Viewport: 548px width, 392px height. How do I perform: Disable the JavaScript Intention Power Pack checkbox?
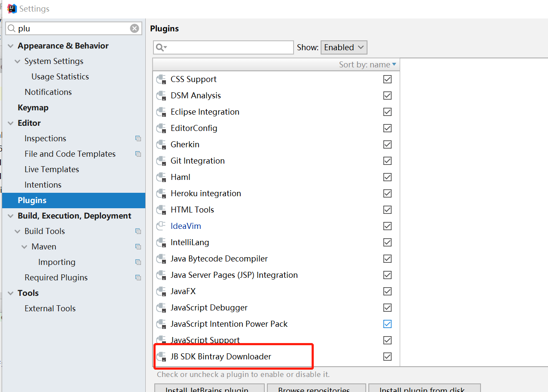click(387, 324)
